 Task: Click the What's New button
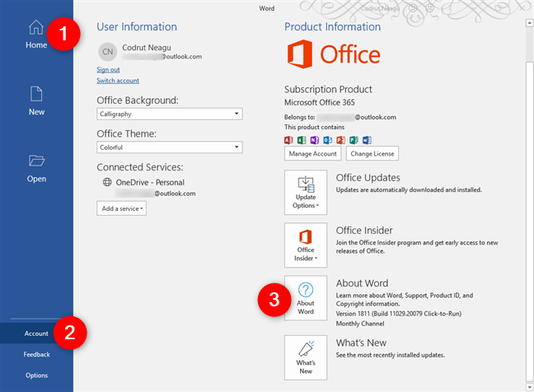click(x=306, y=357)
